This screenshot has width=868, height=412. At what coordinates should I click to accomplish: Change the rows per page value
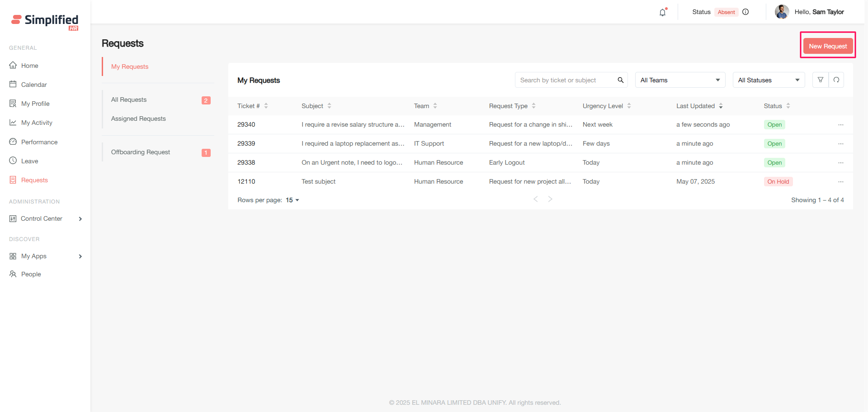pos(292,200)
